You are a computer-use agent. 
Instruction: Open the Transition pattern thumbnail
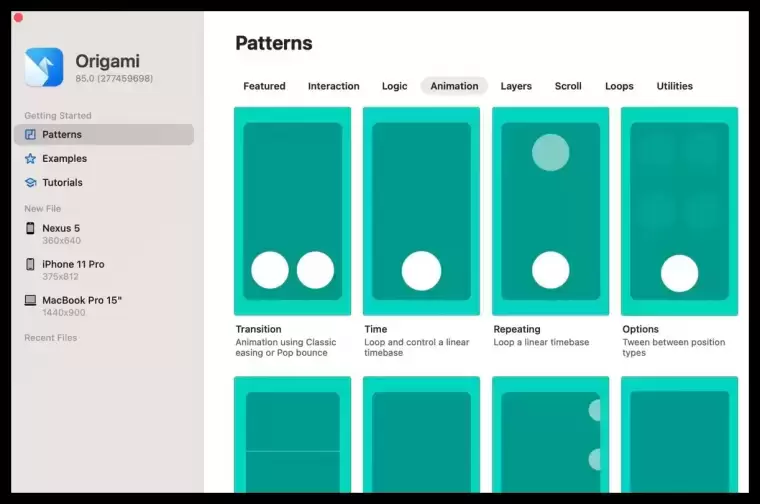tap(292, 211)
